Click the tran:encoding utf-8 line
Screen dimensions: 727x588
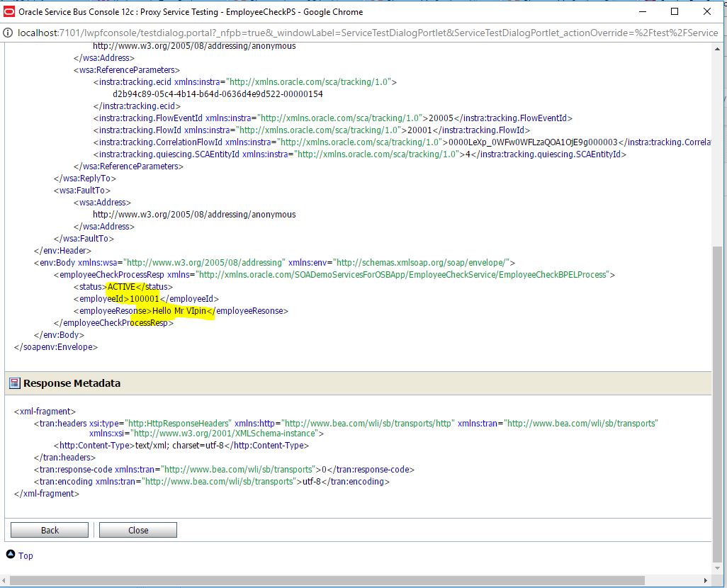click(211, 481)
